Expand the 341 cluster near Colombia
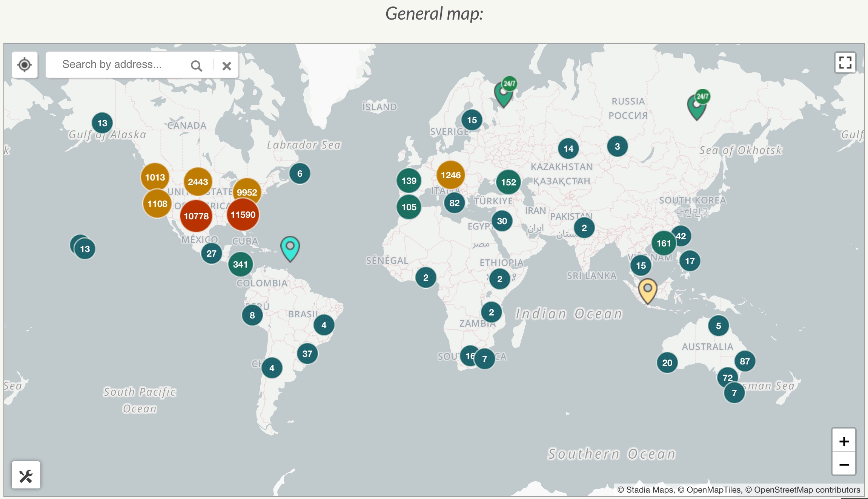 [x=240, y=264]
